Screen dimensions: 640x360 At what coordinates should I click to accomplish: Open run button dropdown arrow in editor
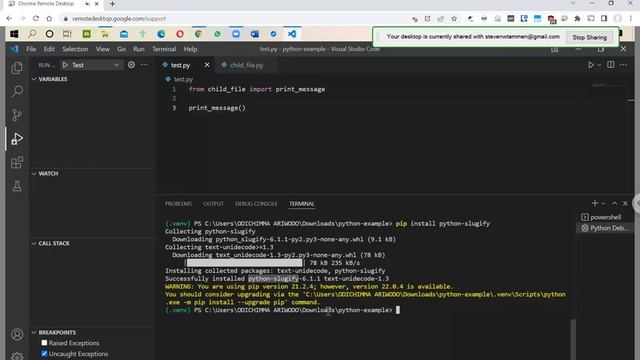[599, 65]
